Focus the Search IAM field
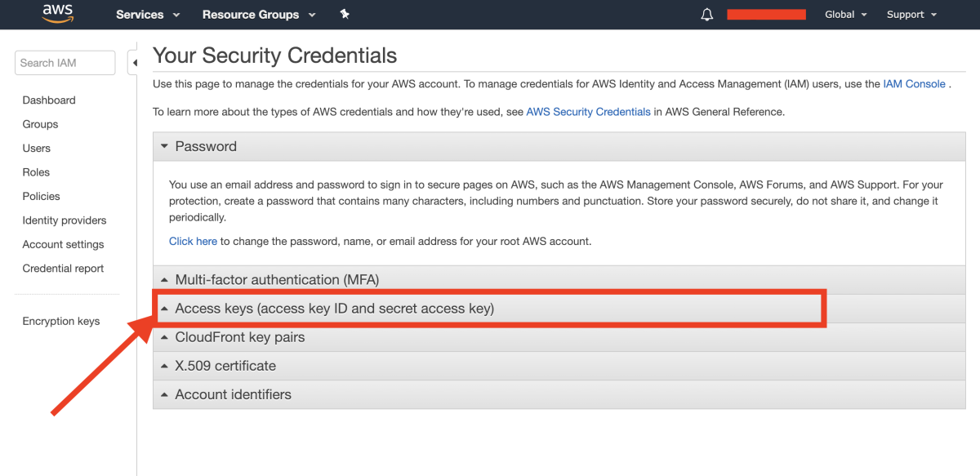Viewport: 980px width, 476px height. 65,63
